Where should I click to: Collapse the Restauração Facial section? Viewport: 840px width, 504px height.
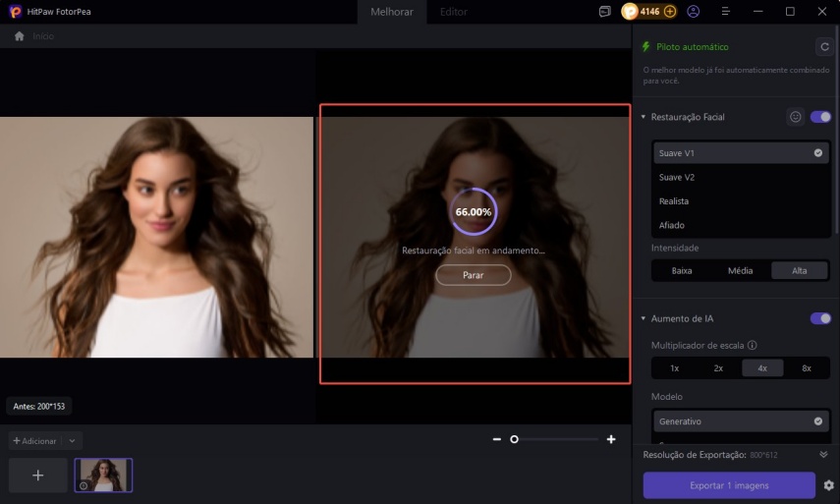tap(644, 117)
